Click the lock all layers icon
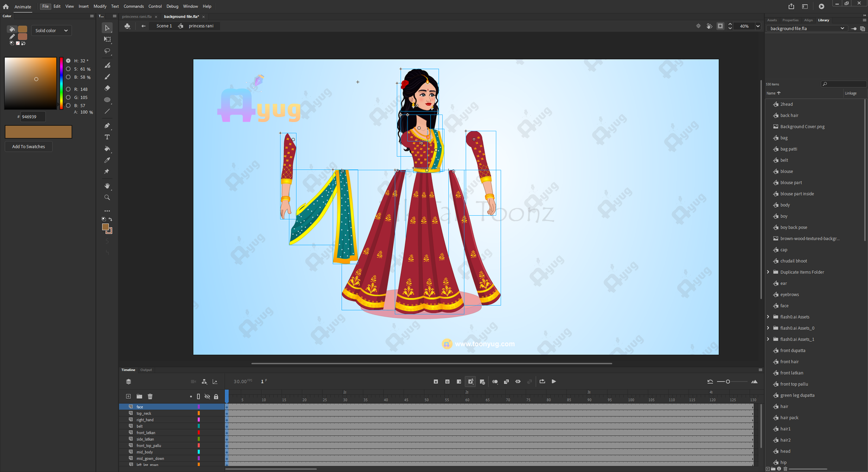Image resolution: width=868 pixels, height=472 pixels. point(216,397)
